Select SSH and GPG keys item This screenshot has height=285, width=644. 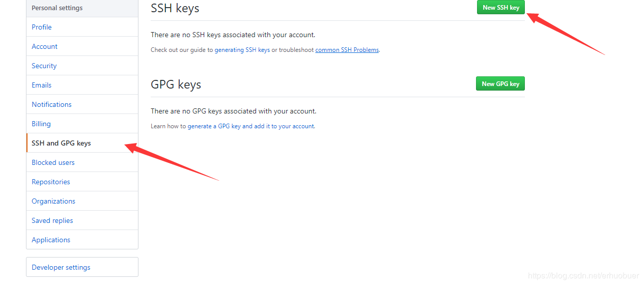[x=61, y=143]
